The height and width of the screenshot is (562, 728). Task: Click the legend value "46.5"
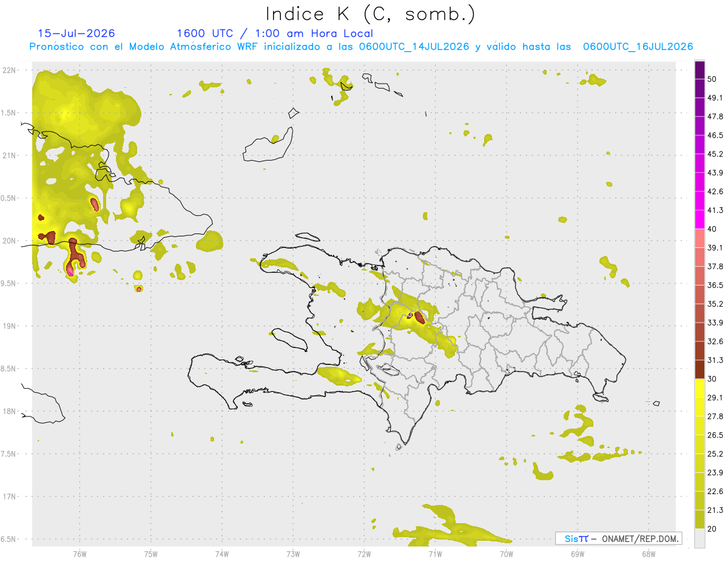pyautogui.click(x=716, y=135)
